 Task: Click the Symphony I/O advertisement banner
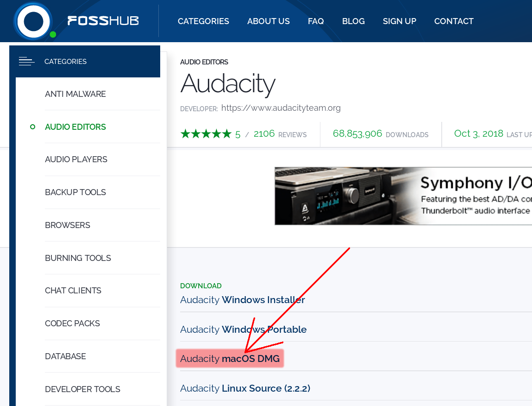(403, 196)
